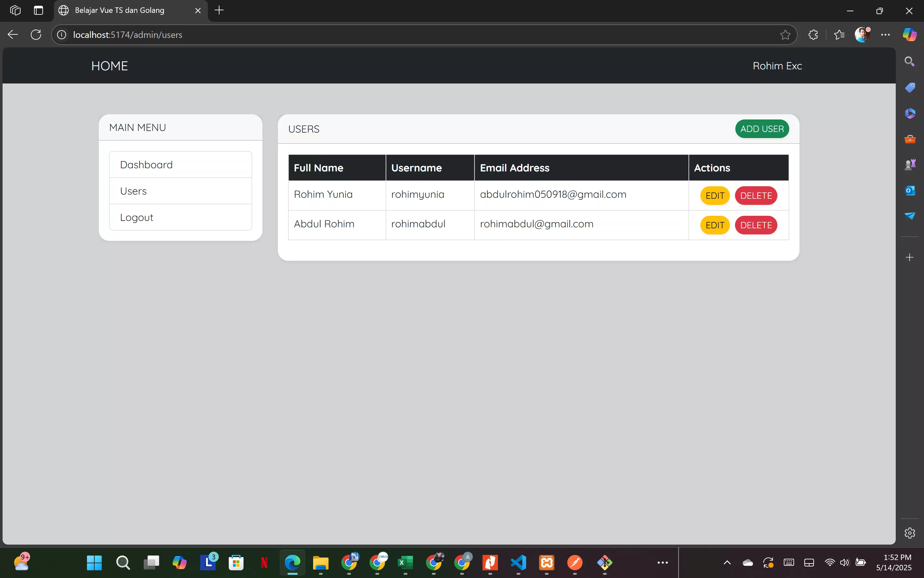Open sidebar Outlook icon
This screenshot has width=924, height=578.
tap(910, 190)
